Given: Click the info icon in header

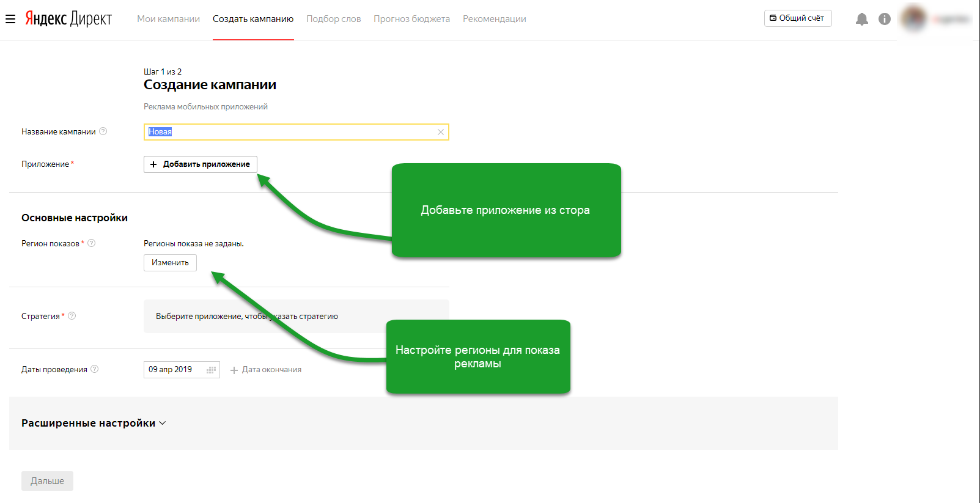Looking at the screenshot, I should [884, 19].
